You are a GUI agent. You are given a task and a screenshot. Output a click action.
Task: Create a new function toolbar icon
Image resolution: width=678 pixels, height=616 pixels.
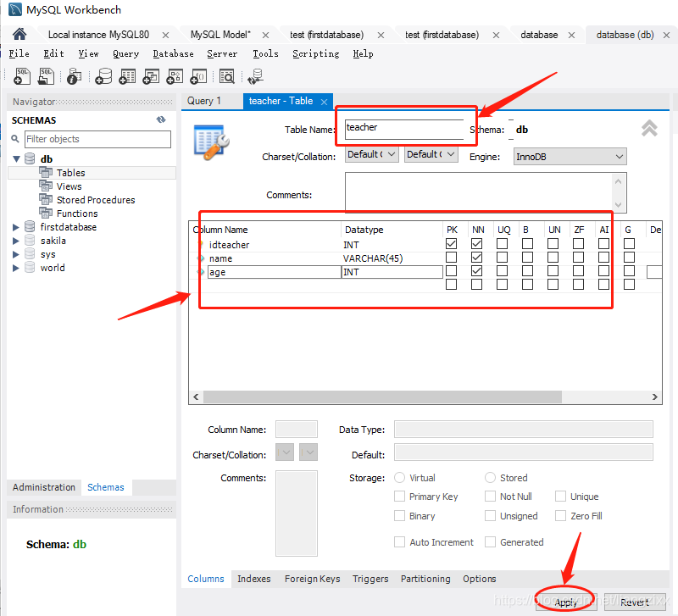point(198,76)
